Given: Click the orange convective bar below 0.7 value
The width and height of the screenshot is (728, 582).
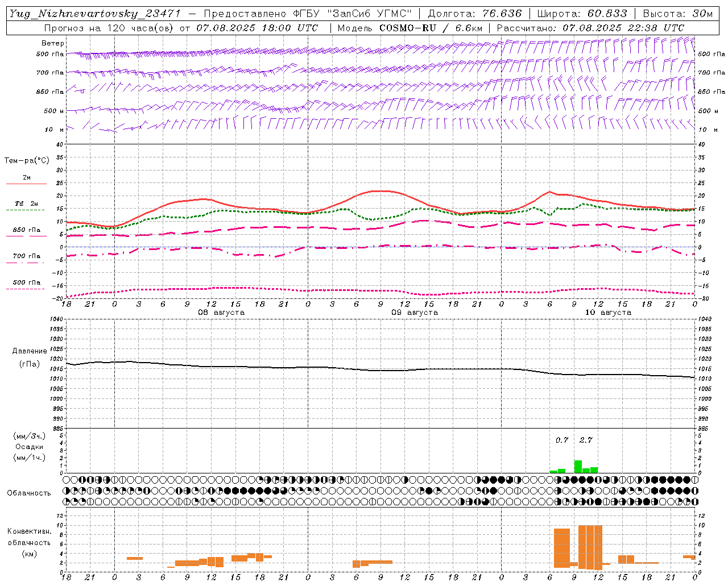Looking at the screenshot, I should [x=562, y=548].
